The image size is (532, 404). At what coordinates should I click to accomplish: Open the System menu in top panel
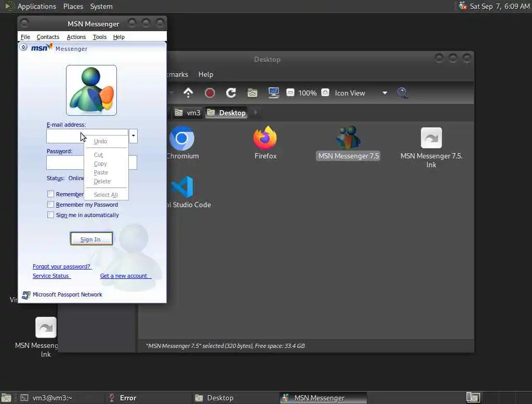pyautogui.click(x=101, y=6)
